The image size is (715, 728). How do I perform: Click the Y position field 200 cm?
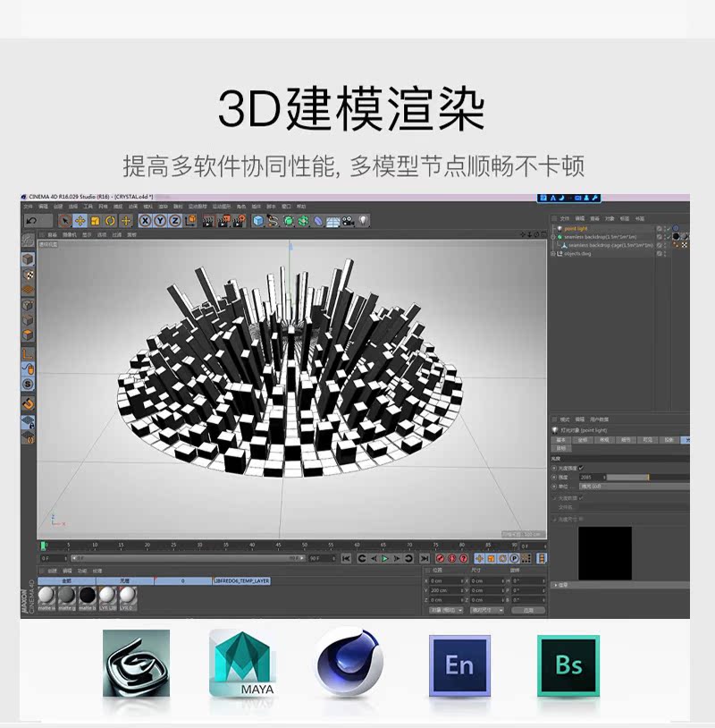click(445, 590)
